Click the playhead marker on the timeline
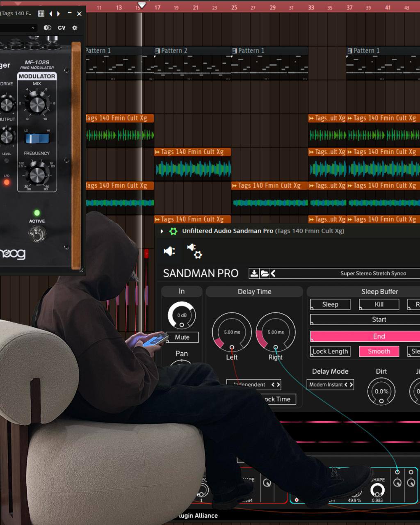 point(142,5)
